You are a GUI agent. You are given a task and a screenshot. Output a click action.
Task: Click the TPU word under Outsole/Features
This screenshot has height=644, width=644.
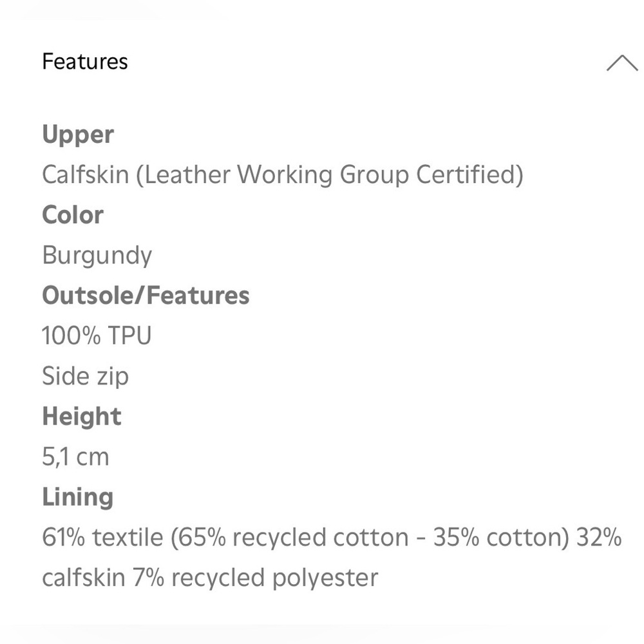130,336
